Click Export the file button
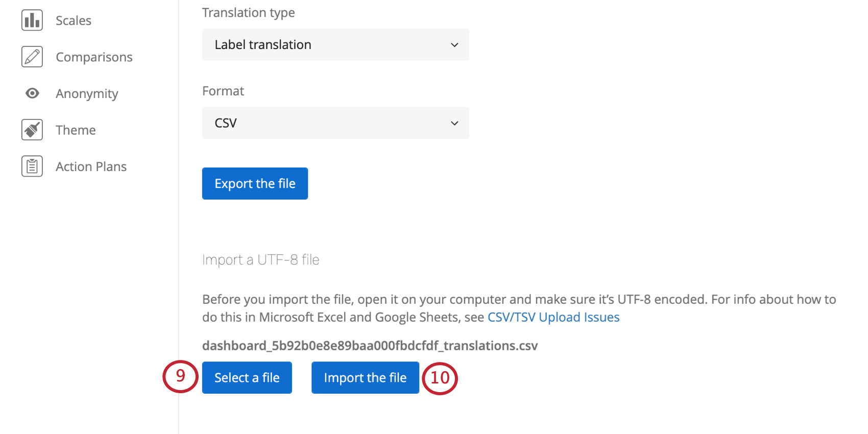 (255, 183)
